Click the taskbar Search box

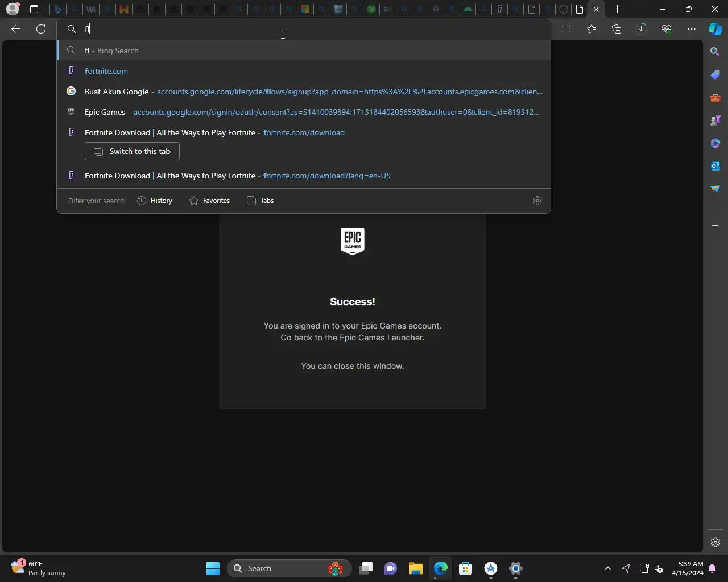point(289,568)
